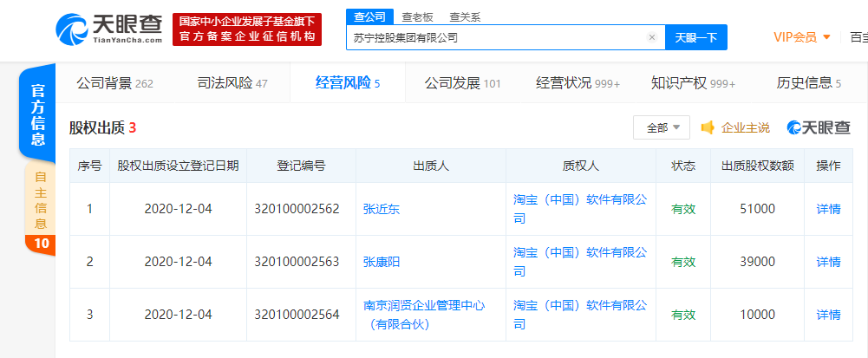Select the 自主信息 side panel tab

[40, 198]
